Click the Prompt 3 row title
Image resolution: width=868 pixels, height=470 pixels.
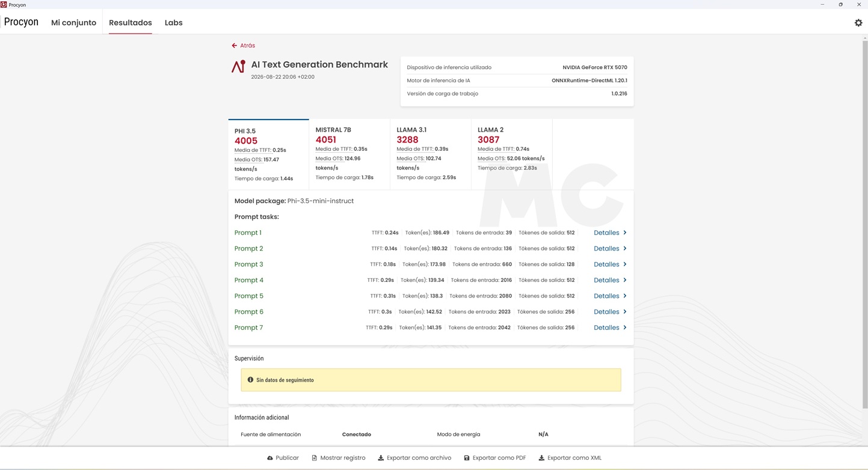(x=249, y=264)
